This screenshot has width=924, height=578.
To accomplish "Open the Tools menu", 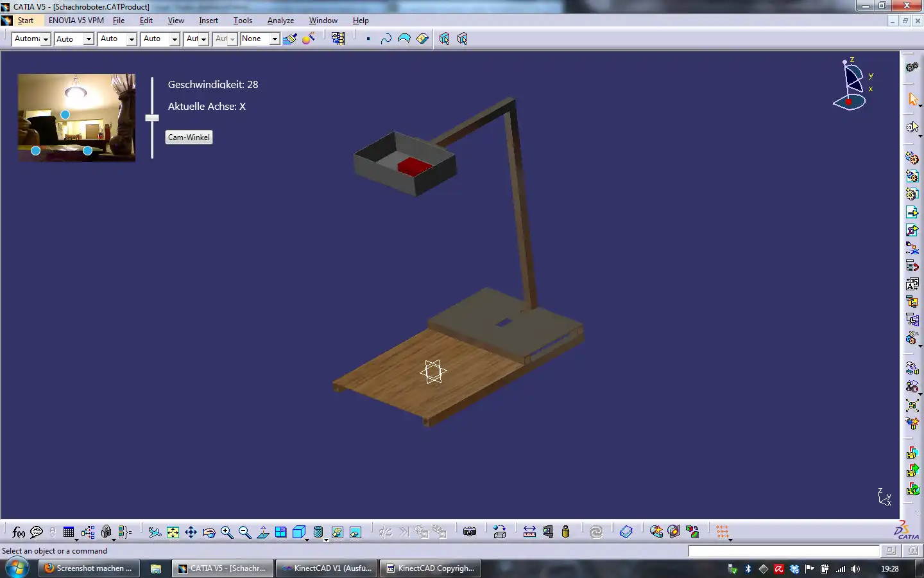I will tap(243, 21).
